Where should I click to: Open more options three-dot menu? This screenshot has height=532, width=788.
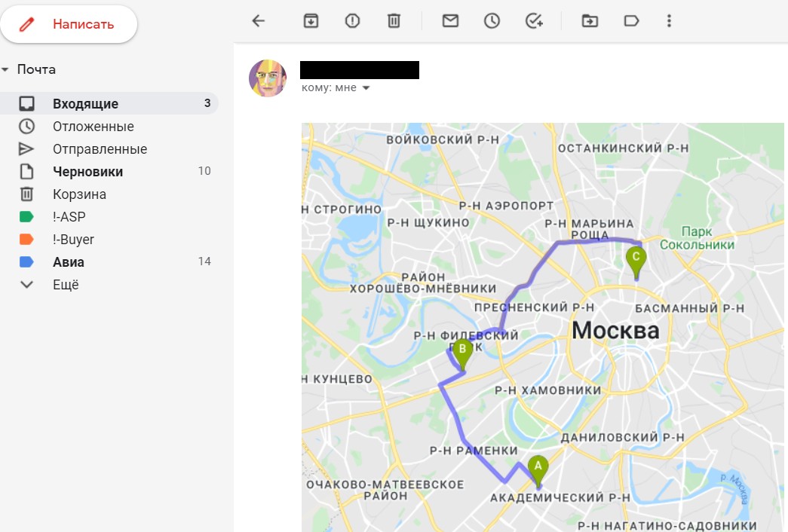click(x=669, y=21)
